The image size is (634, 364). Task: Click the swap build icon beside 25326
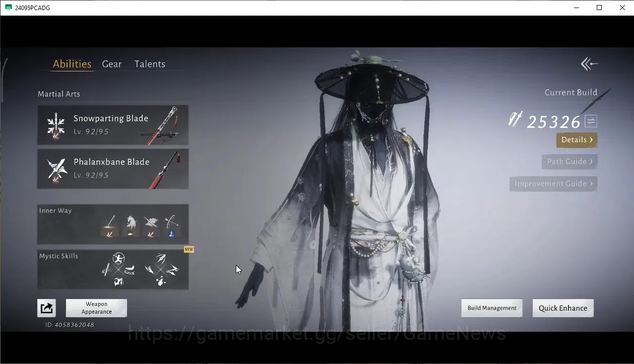pyautogui.click(x=591, y=121)
